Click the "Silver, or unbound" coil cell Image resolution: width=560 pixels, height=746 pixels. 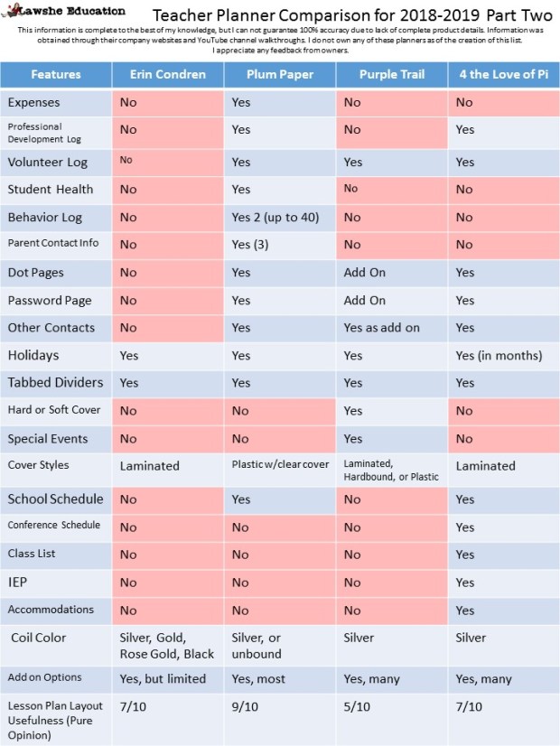(x=257, y=646)
